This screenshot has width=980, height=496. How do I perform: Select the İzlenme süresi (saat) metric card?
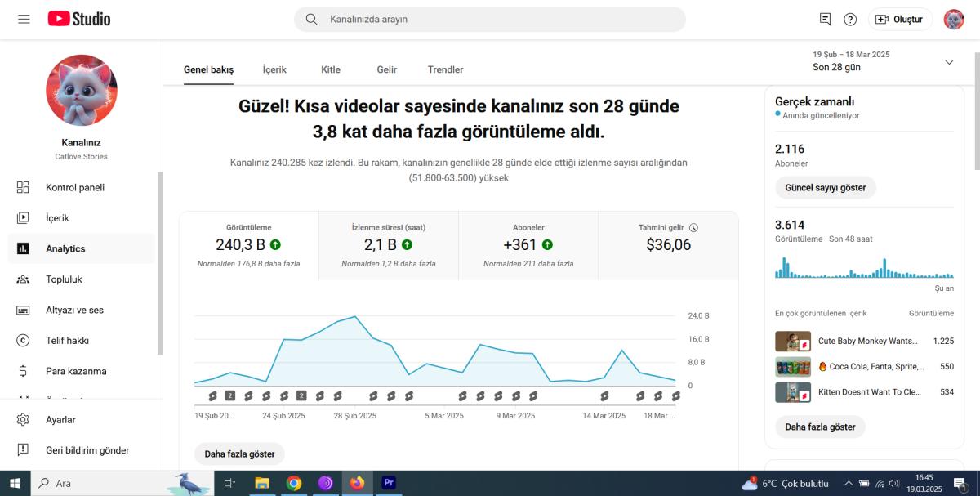389,245
